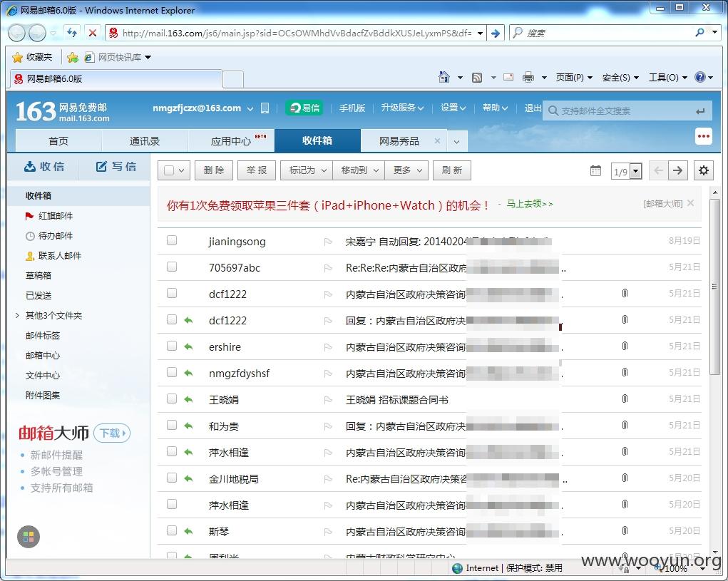Click the browser refresh icon

tap(72, 33)
